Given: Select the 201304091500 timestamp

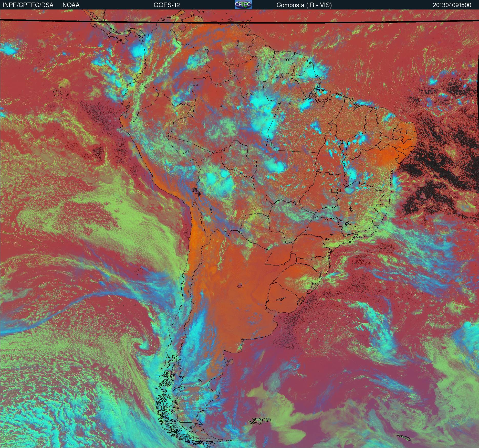Looking at the screenshot, I should 452,5.
